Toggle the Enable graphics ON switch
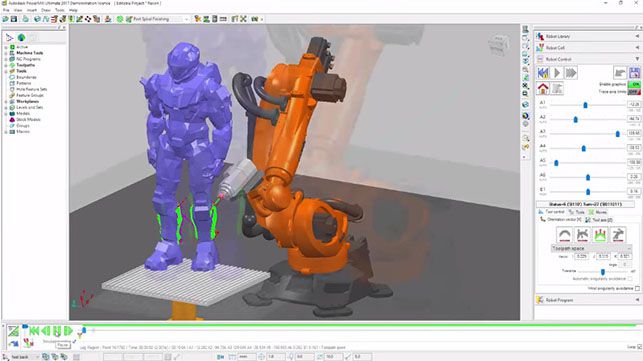 [634, 84]
